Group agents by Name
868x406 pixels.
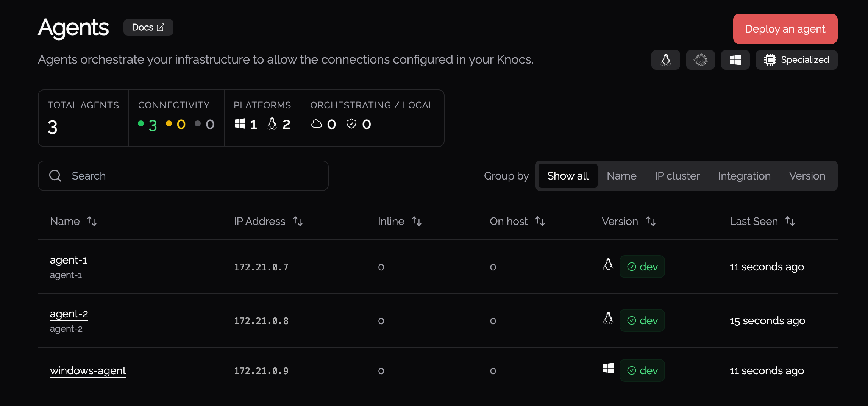click(x=621, y=176)
